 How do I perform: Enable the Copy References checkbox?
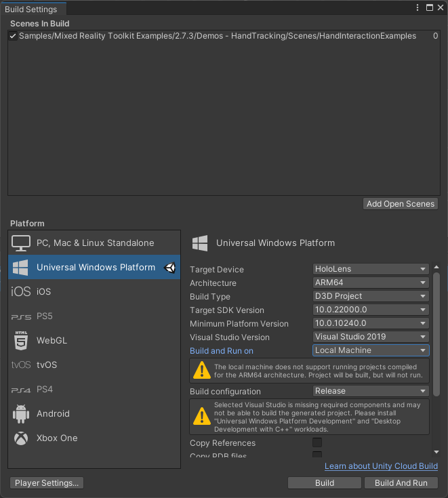[x=317, y=442]
